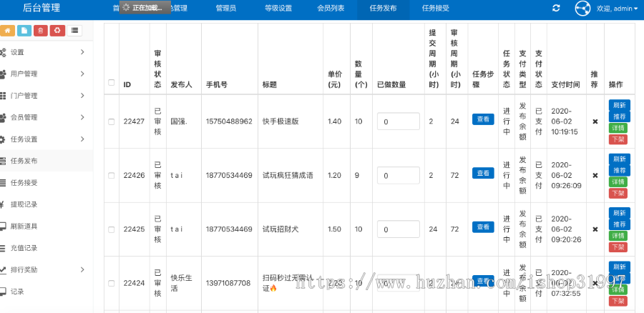Click 详情 button for row 22425
Image resolution: width=644 pixels, height=313 pixels.
click(x=618, y=236)
